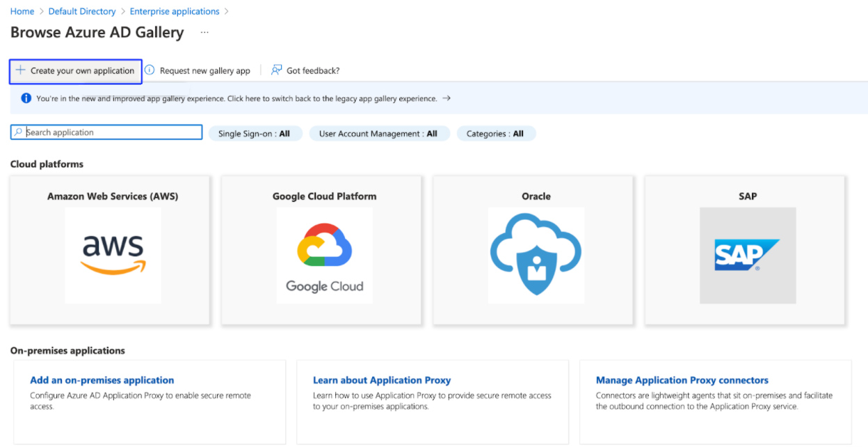Click the Connectors are lightweight agents description

click(x=714, y=401)
